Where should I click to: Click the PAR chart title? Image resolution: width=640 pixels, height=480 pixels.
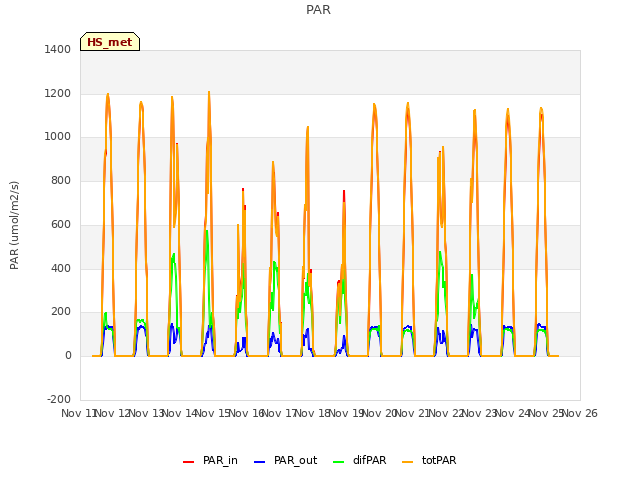(x=318, y=10)
